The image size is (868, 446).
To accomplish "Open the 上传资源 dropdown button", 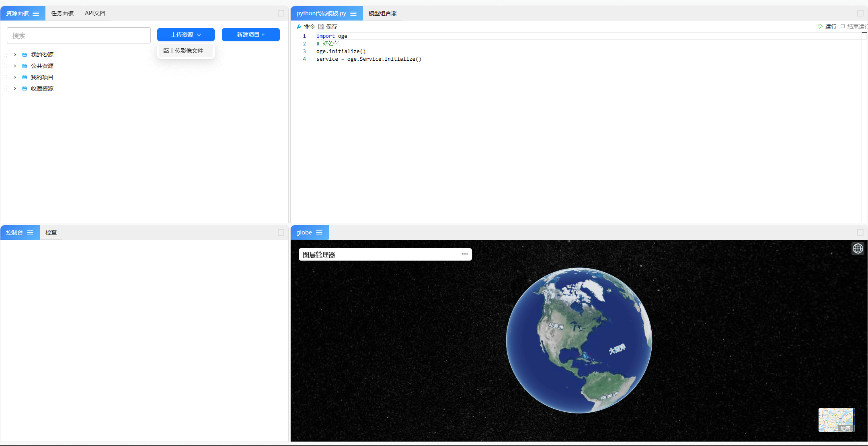I will (x=186, y=35).
